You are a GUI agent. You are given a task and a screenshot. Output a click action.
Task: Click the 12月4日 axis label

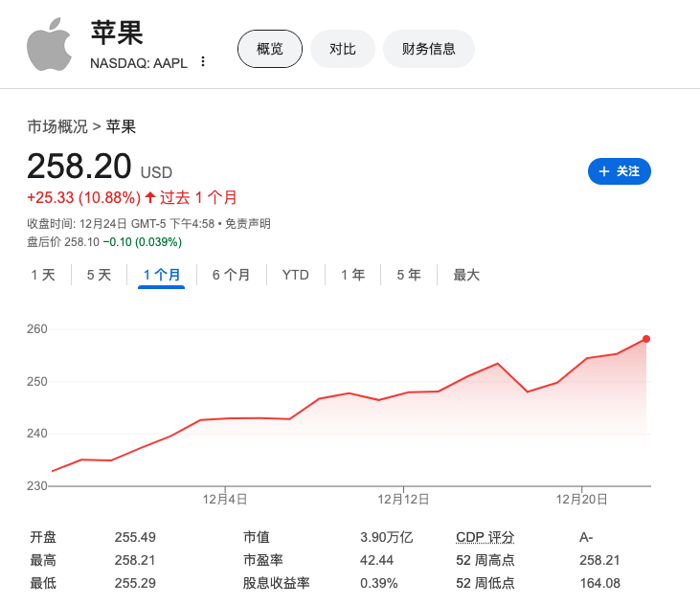tap(225, 500)
